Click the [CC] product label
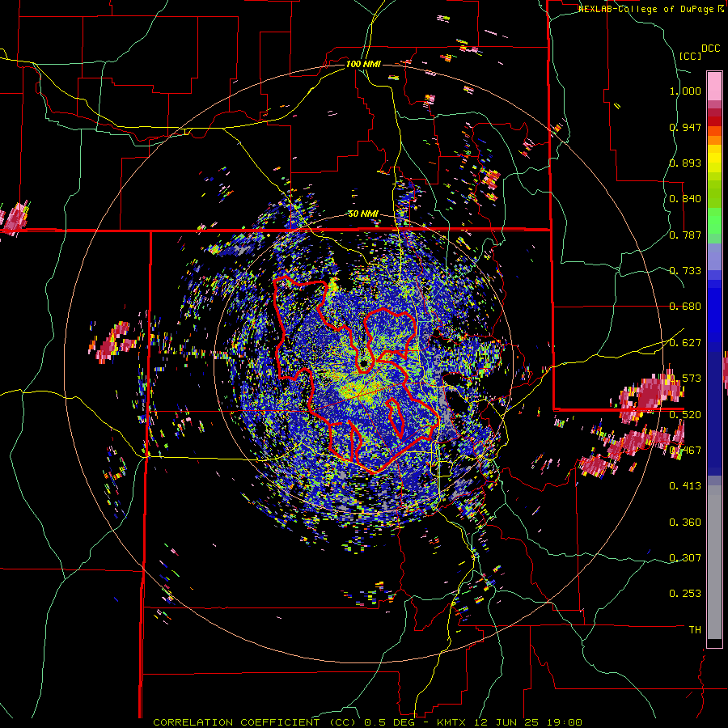Image resolution: width=728 pixels, height=728 pixels. [690, 56]
